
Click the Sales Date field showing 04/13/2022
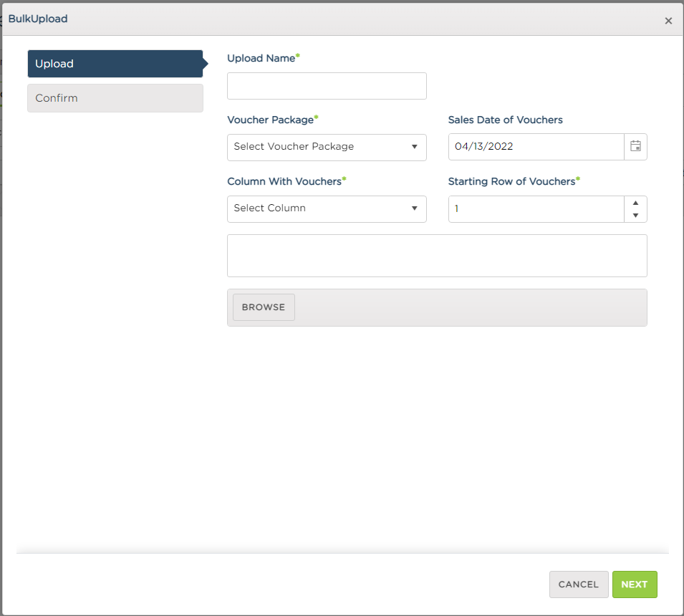click(536, 147)
